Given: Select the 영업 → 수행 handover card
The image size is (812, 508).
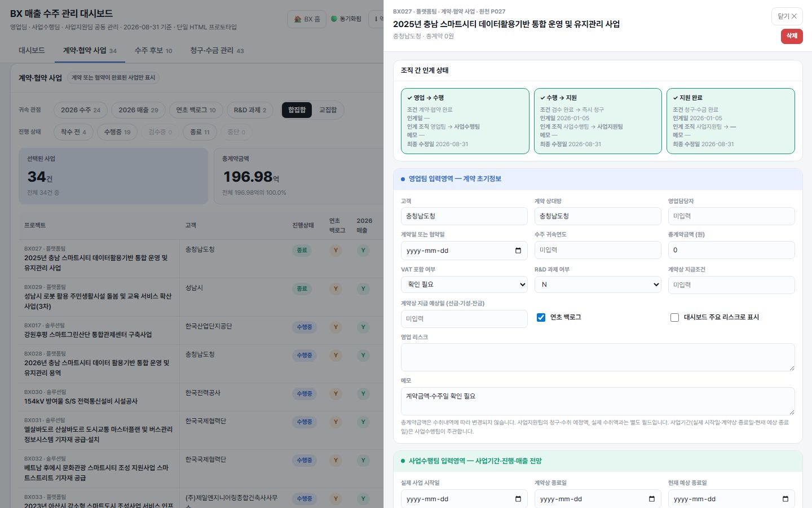Looking at the screenshot, I should [465, 121].
